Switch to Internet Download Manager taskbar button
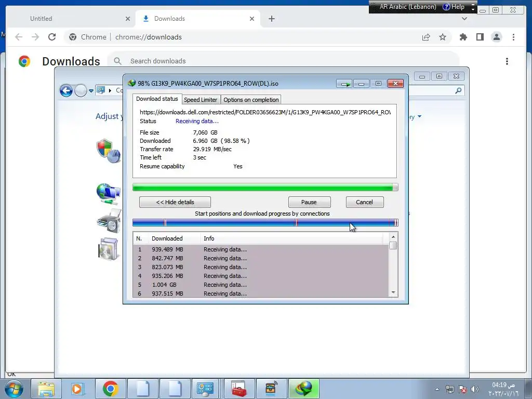 pyautogui.click(x=304, y=389)
